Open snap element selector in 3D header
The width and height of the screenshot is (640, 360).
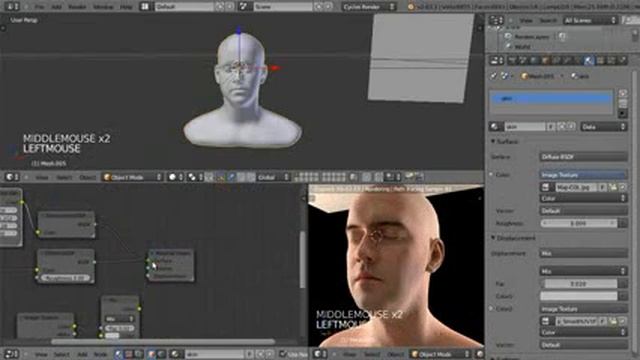(x=392, y=177)
